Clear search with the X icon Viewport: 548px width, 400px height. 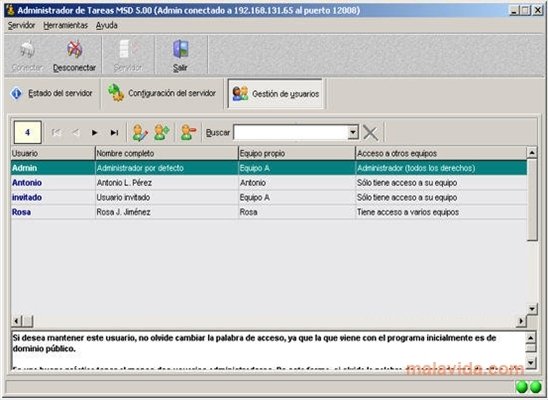[x=370, y=132]
